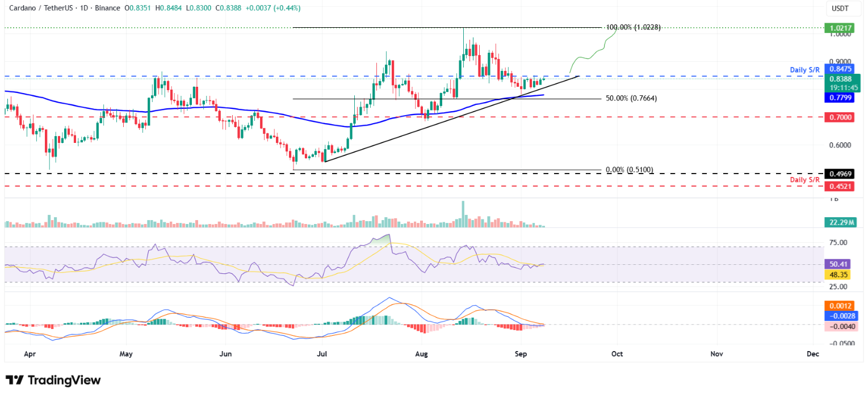Click the 50.00% (0.7664) Fibonacci label
This screenshot has height=397, width=868.
[x=631, y=98]
